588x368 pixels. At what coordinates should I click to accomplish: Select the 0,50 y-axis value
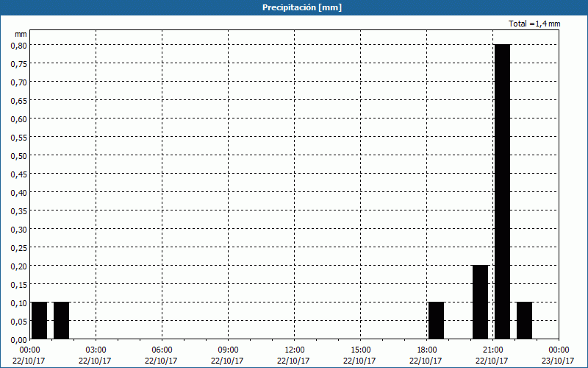point(19,155)
